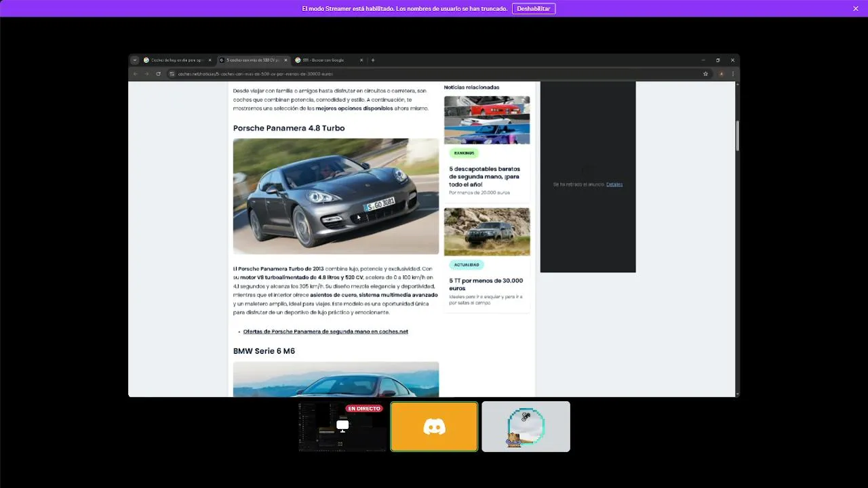868x488 pixels.
Task: Click the page vertical scrollbar thumb
Action: pos(738,136)
